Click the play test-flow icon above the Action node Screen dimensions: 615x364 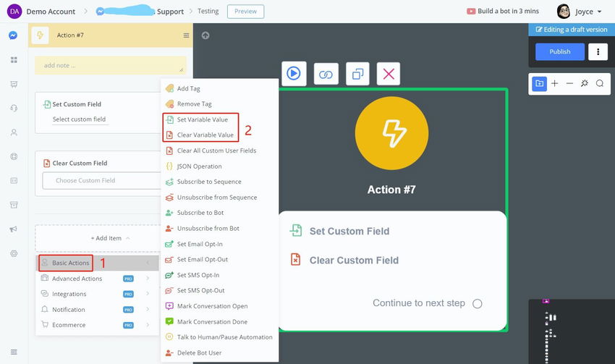(294, 74)
